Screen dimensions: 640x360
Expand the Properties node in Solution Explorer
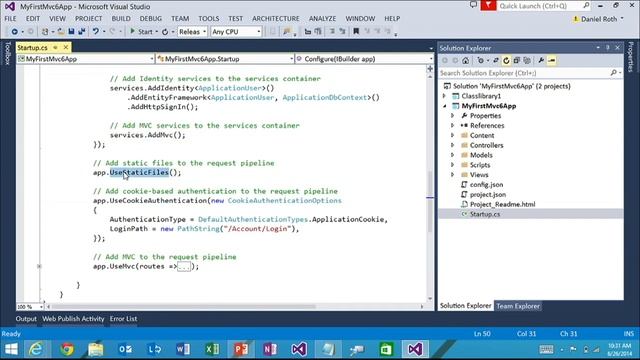click(453, 116)
